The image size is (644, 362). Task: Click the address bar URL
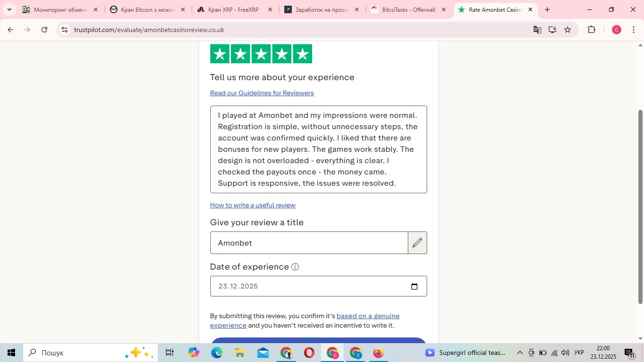(149, 30)
